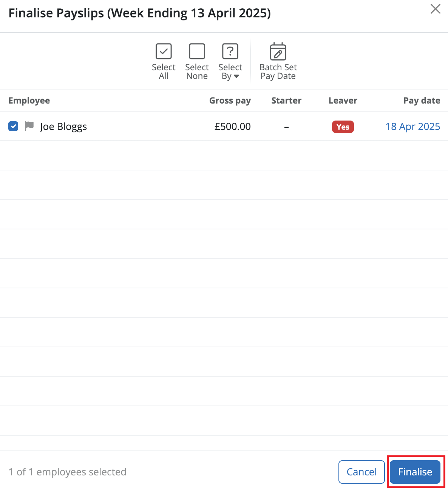Click Cancel to dismiss the dialog
The height and width of the screenshot is (489, 448).
[x=361, y=472]
